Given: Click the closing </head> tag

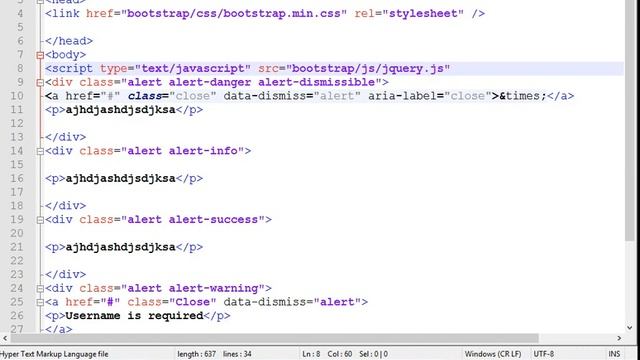Looking at the screenshot, I should [69, 41].
